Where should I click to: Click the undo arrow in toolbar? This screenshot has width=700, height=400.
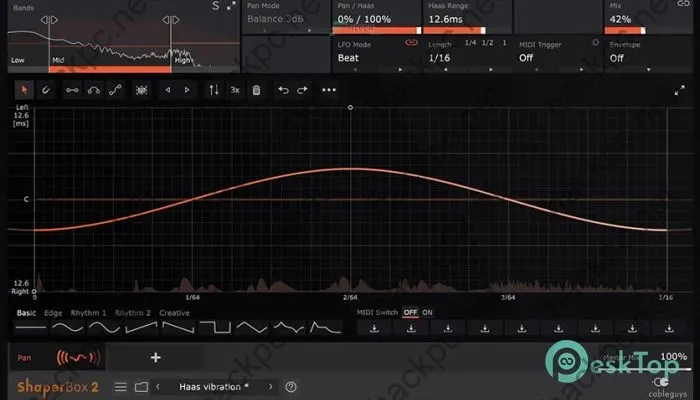tap(283, 90)
